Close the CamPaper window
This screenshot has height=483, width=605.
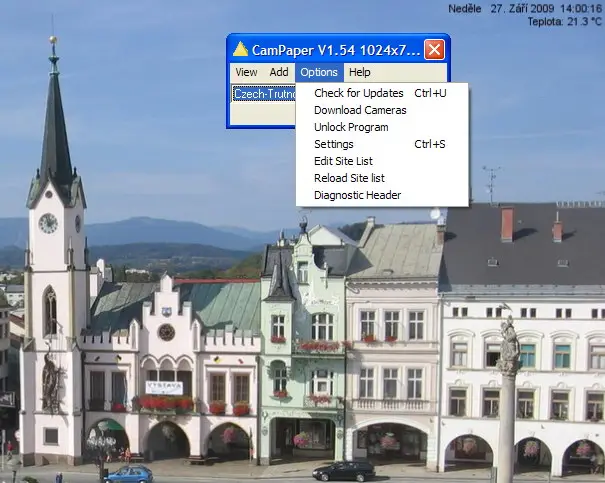click(x=434, y=49)
